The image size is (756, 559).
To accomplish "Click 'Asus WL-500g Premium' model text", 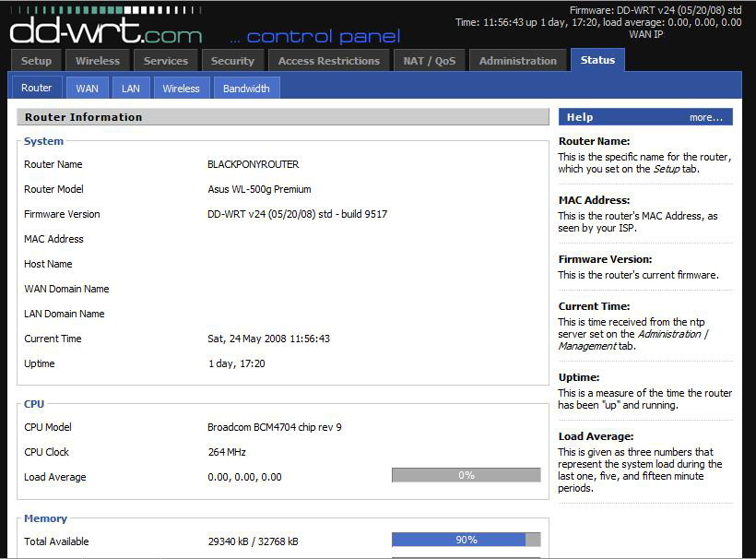I will [x=259, y=189].
